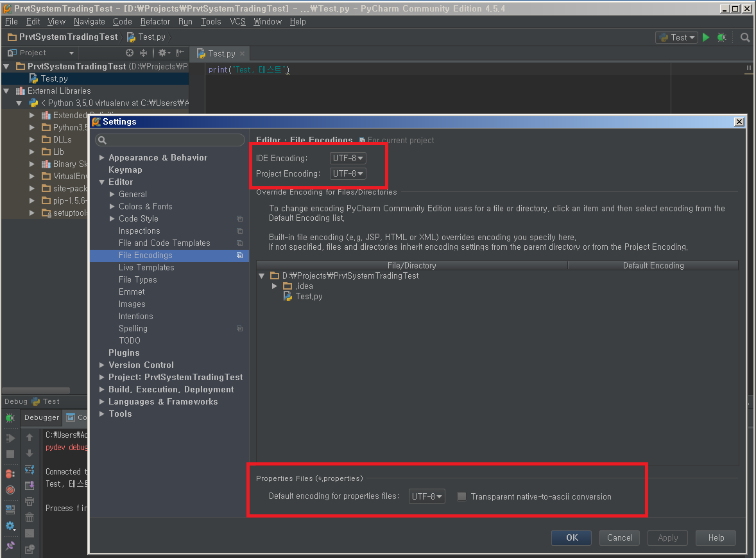756x558 pixels.
Task: Click the Restore Layout icon in the debug panel
Action: pos(10,509)
